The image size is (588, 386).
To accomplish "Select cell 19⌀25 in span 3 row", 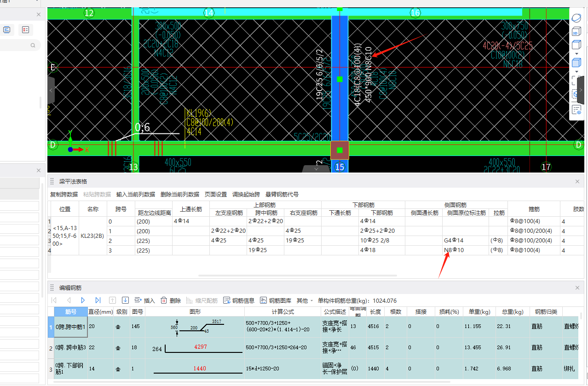I will click(265, 250).
